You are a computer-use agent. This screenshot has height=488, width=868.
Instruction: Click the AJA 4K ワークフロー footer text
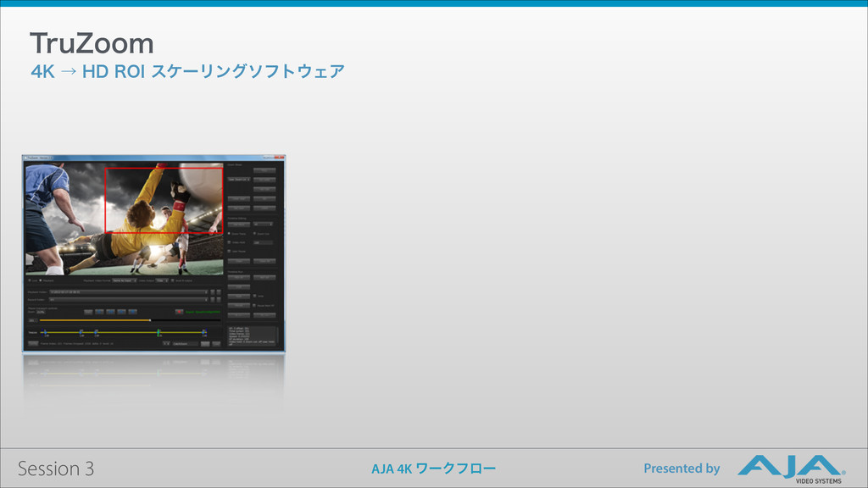click(x=433, y=469)
